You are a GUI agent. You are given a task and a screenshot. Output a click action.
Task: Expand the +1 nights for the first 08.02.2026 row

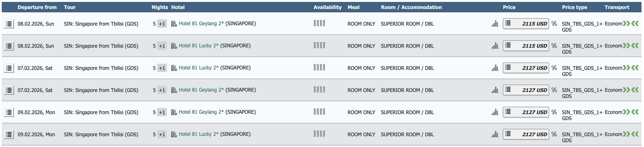coord(162,24)
